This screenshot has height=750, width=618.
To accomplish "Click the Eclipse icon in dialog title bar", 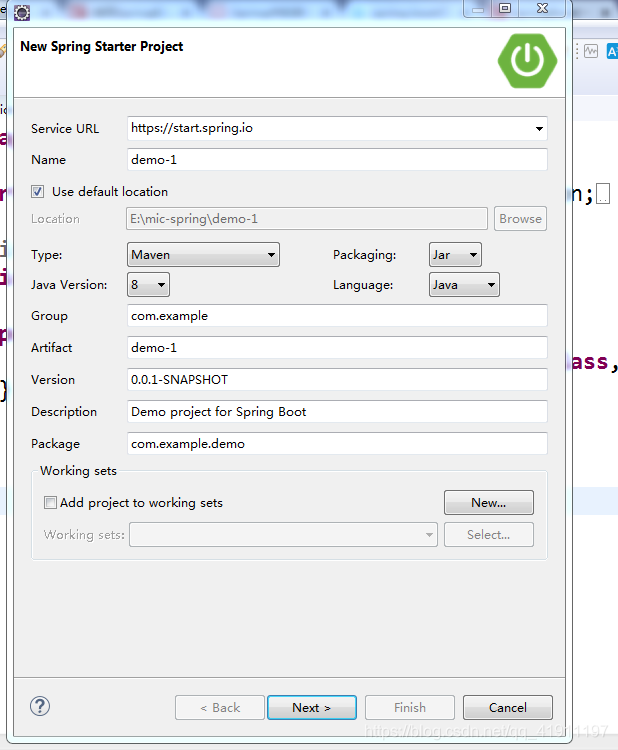I will [x=22, y=12].
